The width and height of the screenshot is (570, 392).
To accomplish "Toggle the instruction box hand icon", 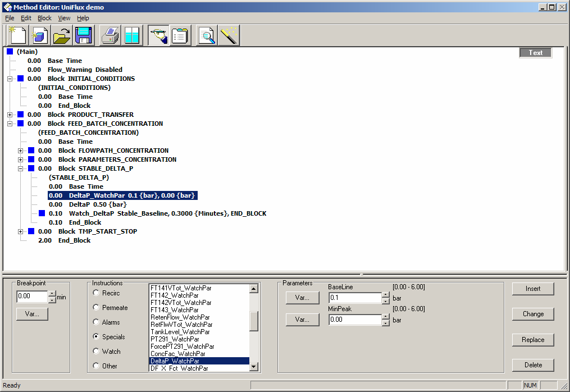I will 158,35.
